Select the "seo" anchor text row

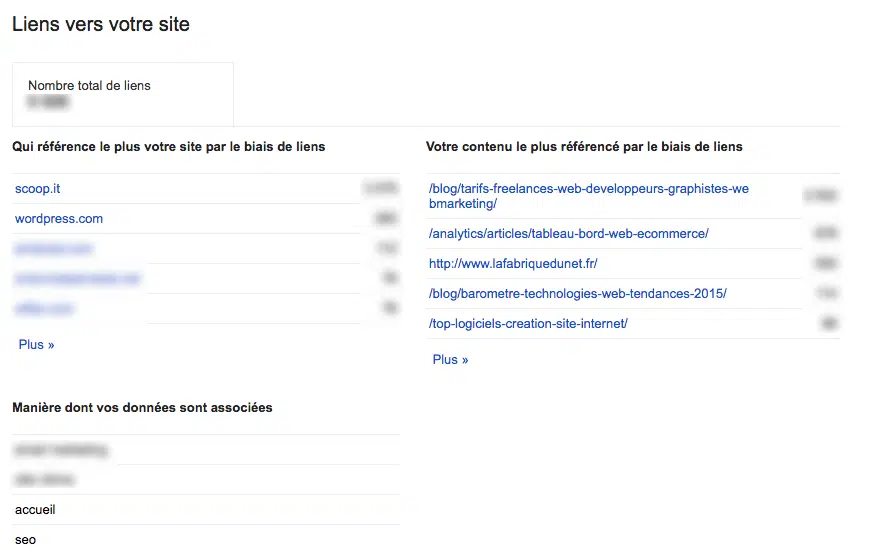[25, 539]
